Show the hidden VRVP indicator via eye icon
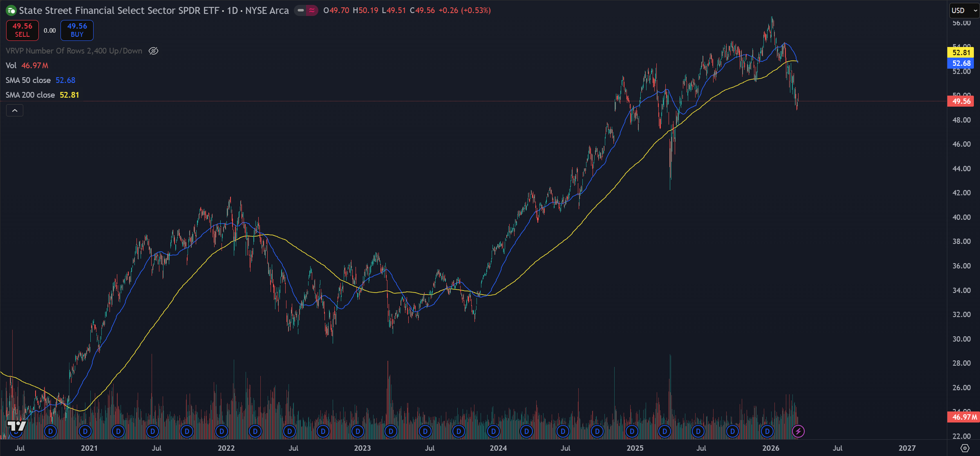980x456 pixels. click(x=153, y=51)
